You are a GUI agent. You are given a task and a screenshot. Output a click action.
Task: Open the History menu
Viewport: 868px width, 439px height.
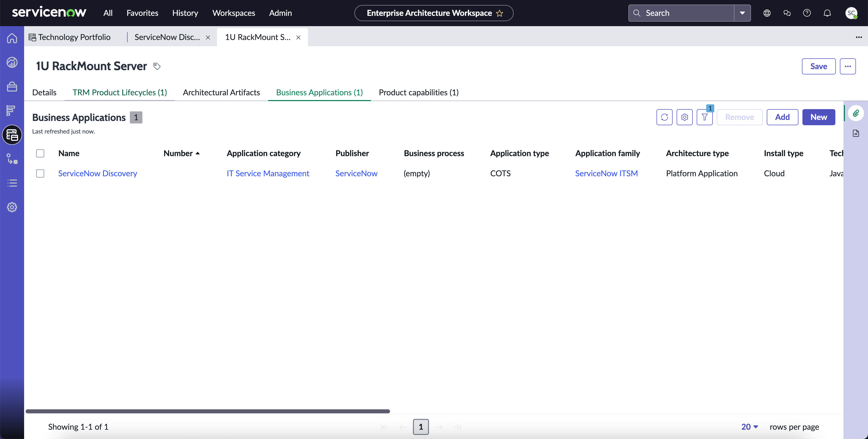(x=185, y=13)
